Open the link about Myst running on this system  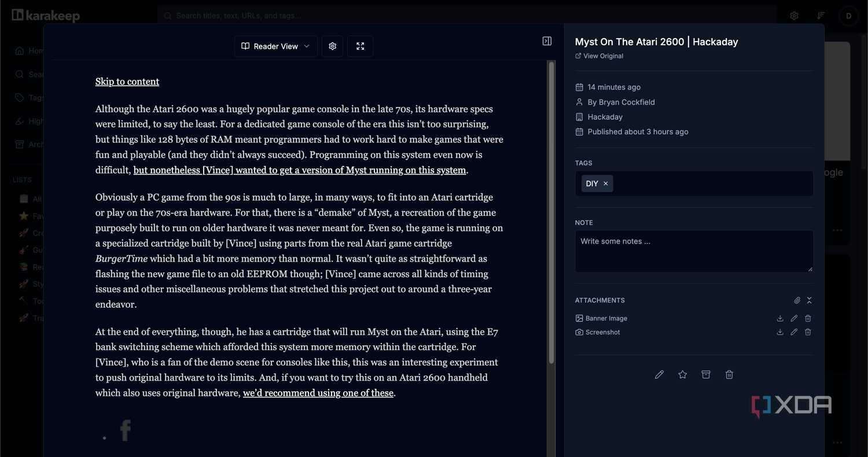tap(300, 170)
